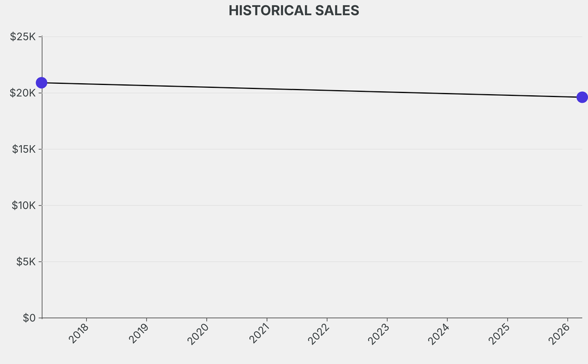Select the 2019 x-axis label

click(140, 334)
